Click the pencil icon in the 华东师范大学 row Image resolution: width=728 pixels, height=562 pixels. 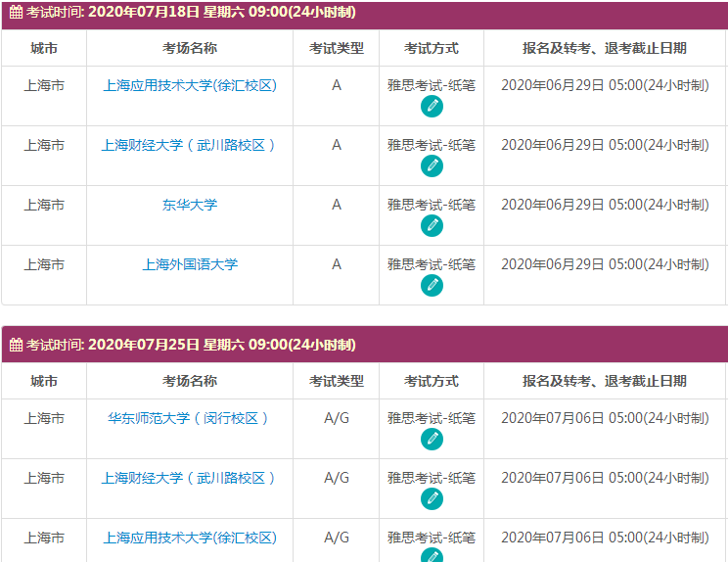click(x=432, y=440)
